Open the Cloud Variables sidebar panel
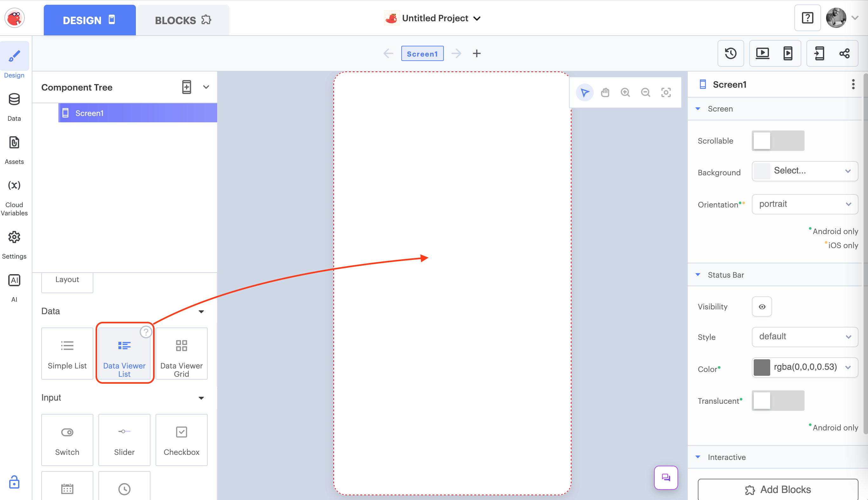Image resolution: width=868 pixels, height=500 pixels. 14,198
